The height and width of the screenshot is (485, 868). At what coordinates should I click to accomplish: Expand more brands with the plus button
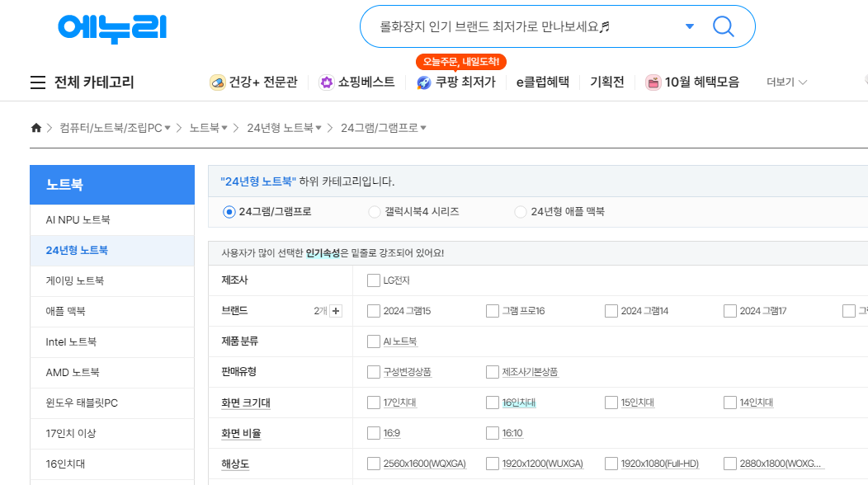pos(336,311)
